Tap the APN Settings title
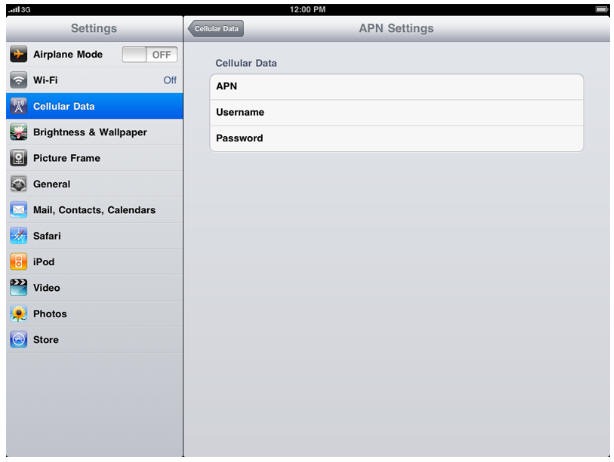Screen dimensions: 614x462 pyautogui.click(x=396, y=28)
